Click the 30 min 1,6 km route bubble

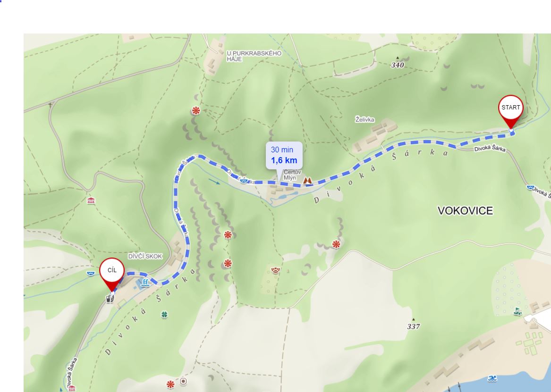284,156
